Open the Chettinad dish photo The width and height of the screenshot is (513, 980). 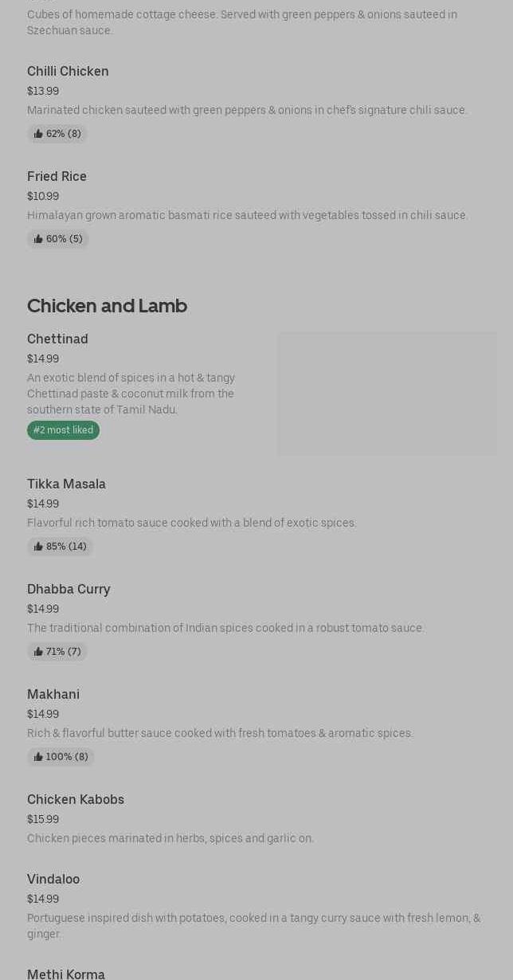386,394
